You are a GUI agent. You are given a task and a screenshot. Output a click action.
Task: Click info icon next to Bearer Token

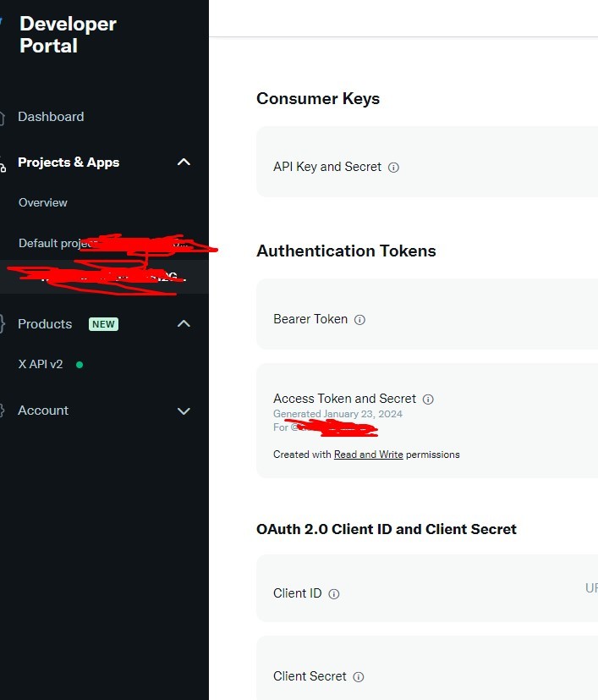[x=359, y=320]
